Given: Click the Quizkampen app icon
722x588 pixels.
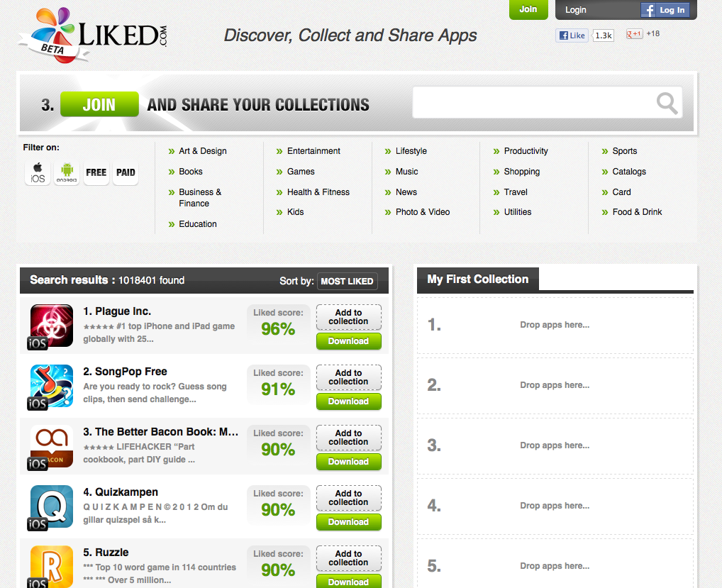Looking at the screenshot, I should (x=51, y=506).
